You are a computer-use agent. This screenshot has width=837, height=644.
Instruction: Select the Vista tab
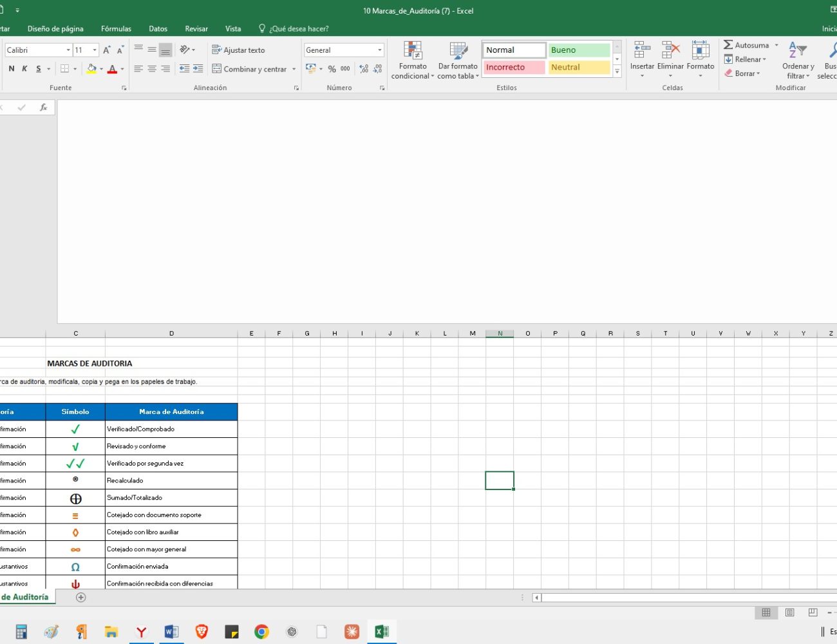pos(233,28)
